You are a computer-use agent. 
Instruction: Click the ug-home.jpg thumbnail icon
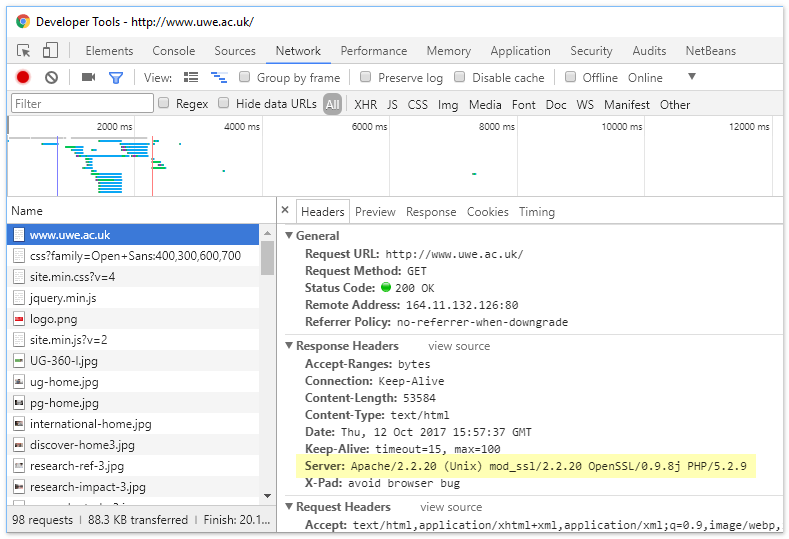point(19,382)
